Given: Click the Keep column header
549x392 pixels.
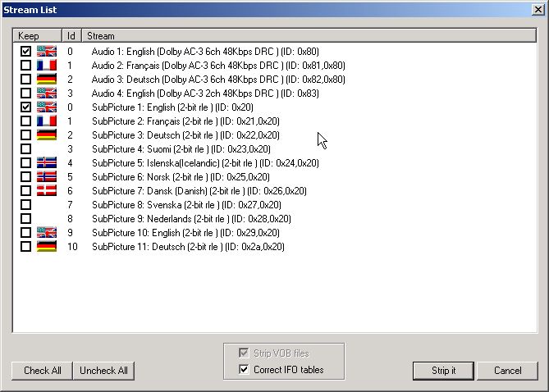Looking at the screenshot, I should coord(38,36).
